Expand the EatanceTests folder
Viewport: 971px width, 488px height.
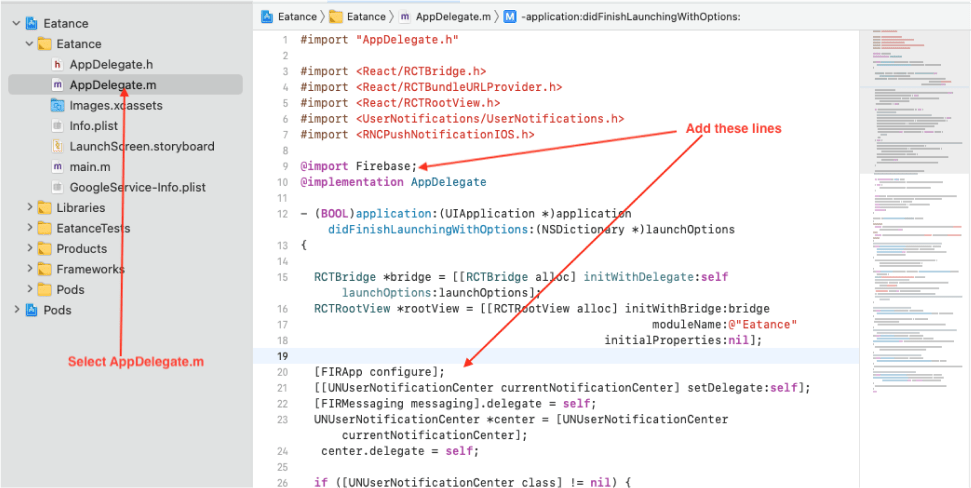point(29,228)
